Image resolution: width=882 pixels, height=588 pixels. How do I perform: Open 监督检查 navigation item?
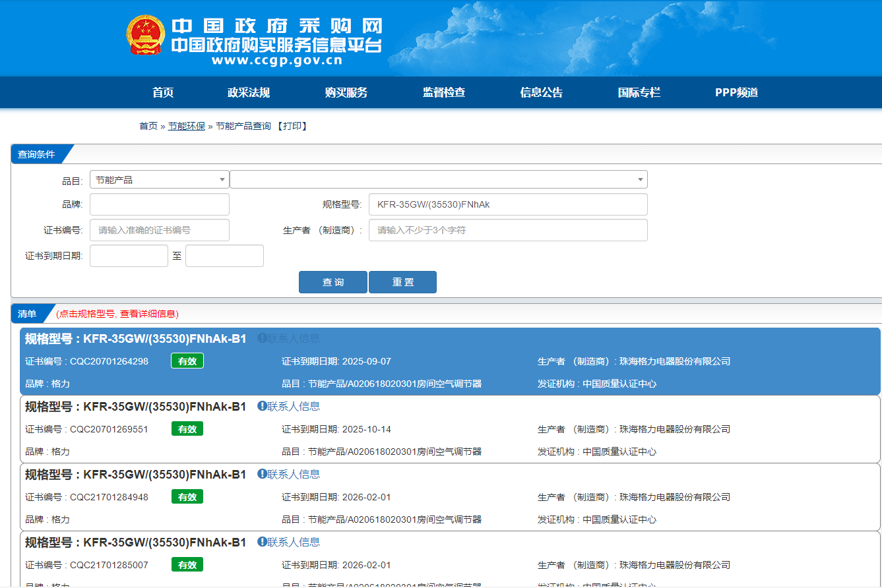pos(444,92)
